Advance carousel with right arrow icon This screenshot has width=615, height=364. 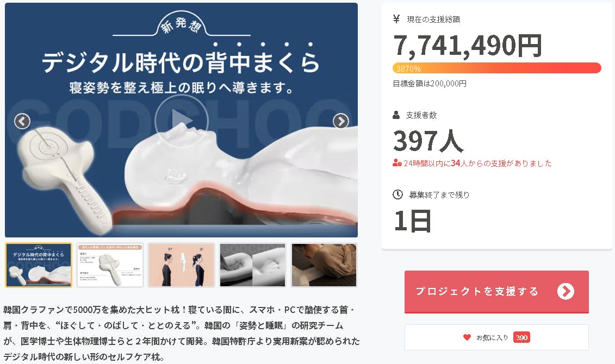click(340, 121)
